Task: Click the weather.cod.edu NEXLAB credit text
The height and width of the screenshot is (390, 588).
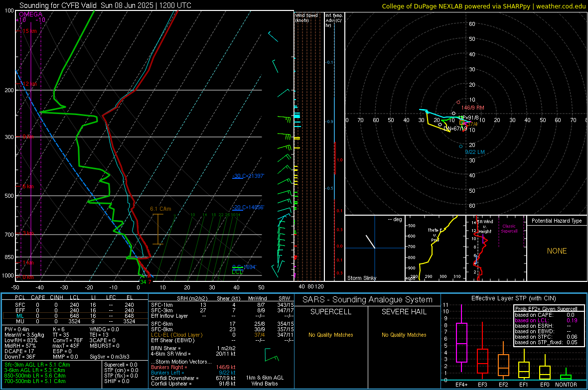Action: 483,6
